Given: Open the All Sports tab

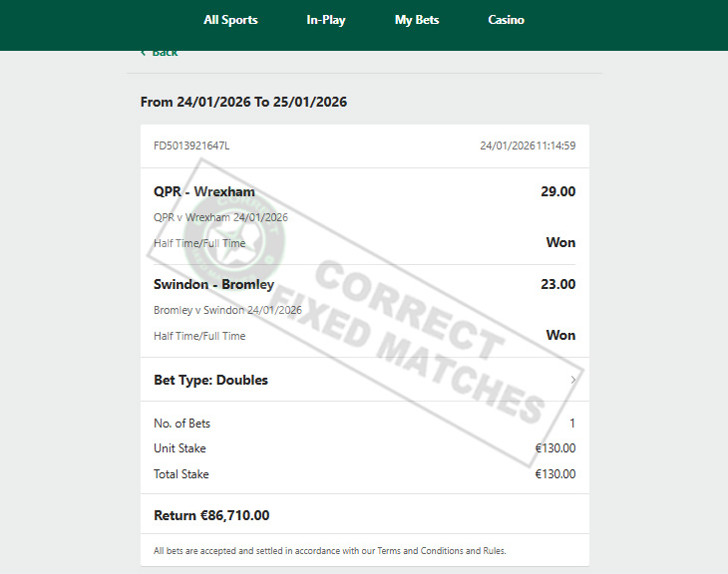Looking at the screenshot, I should [x=230, y=20].
